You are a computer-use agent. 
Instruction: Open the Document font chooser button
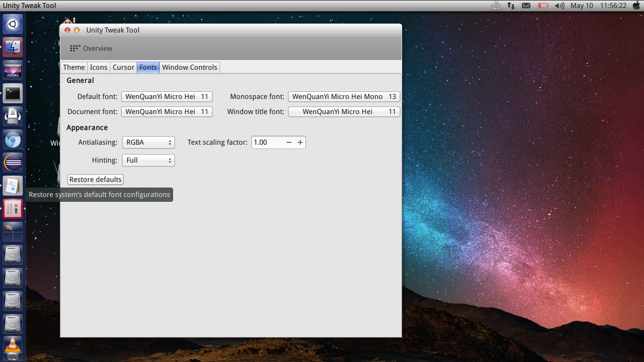click(x=167, y=112)
